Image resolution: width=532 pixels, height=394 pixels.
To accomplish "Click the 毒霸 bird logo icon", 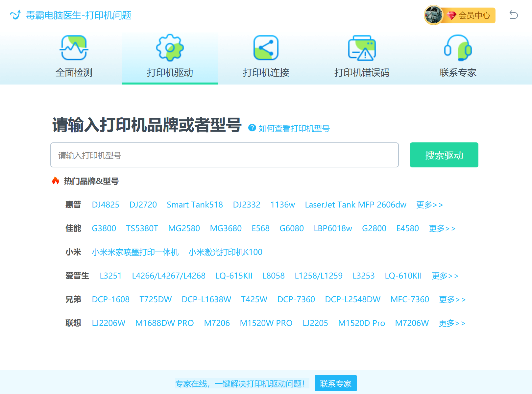I will pos(15,15).
